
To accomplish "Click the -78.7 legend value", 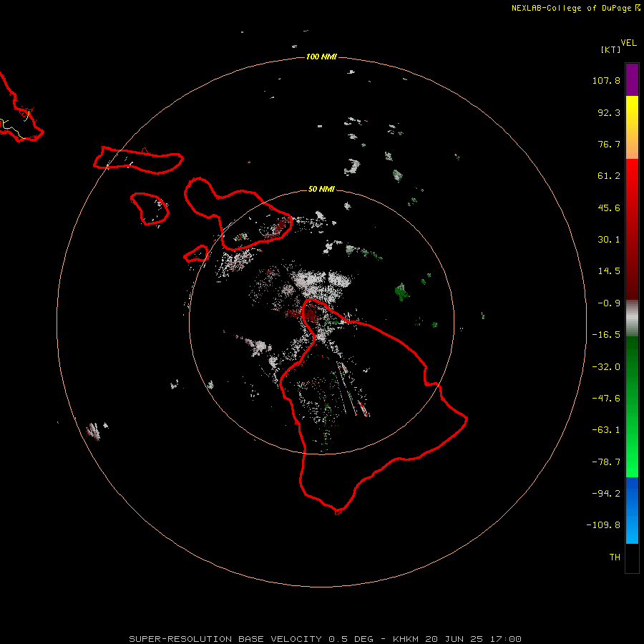I will (606, 462).
